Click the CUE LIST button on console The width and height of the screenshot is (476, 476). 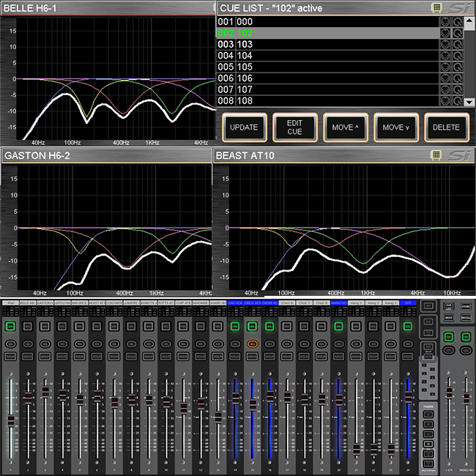pyautogui.click(x=449, y=307)
